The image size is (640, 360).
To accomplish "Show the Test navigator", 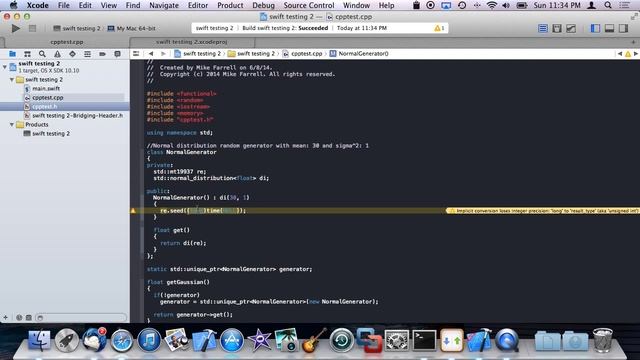I will click(72, 54).
